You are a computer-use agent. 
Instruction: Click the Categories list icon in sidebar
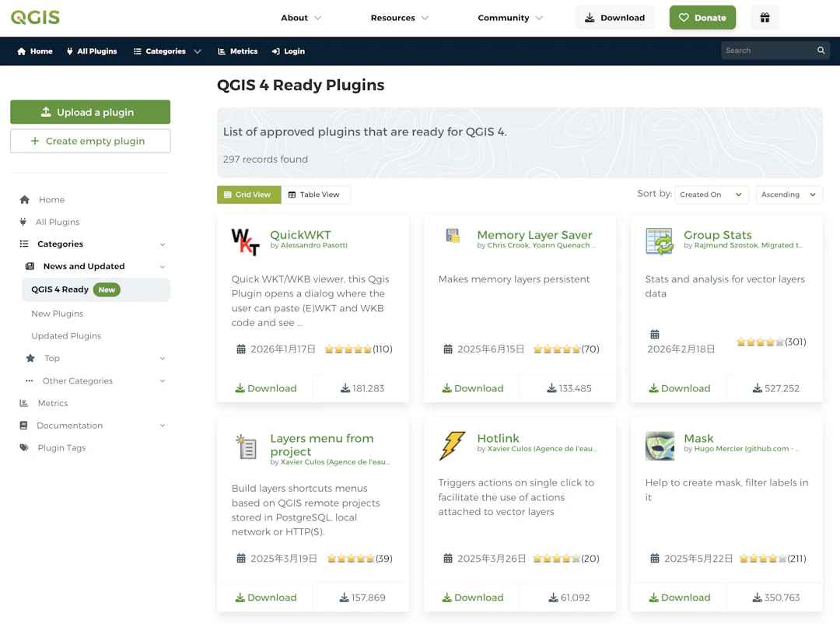coord(24,244)
